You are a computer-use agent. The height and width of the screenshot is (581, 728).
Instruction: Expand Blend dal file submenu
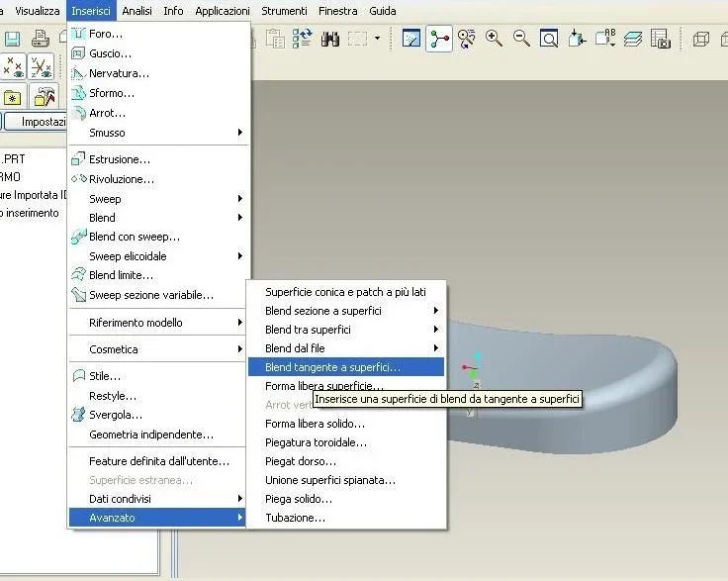click(x=346, y=348)
